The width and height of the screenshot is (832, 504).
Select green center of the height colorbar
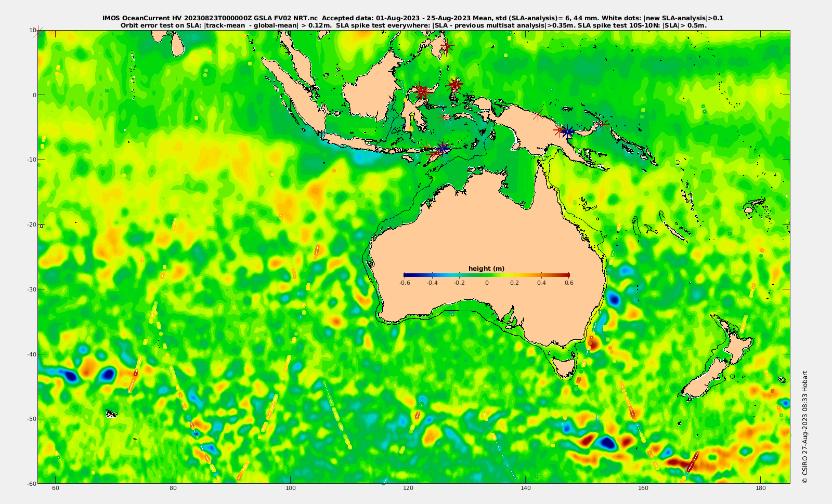pos(487,275)
